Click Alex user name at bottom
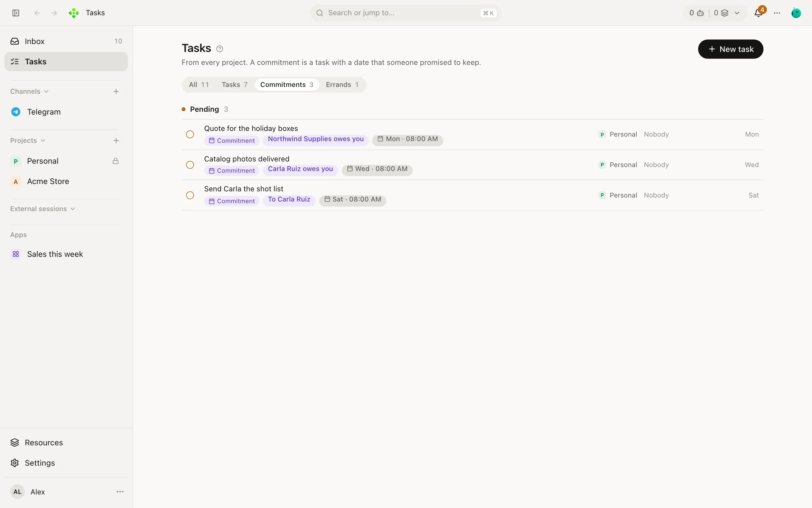The image size is (812, 508). click(x=37, y=492)
